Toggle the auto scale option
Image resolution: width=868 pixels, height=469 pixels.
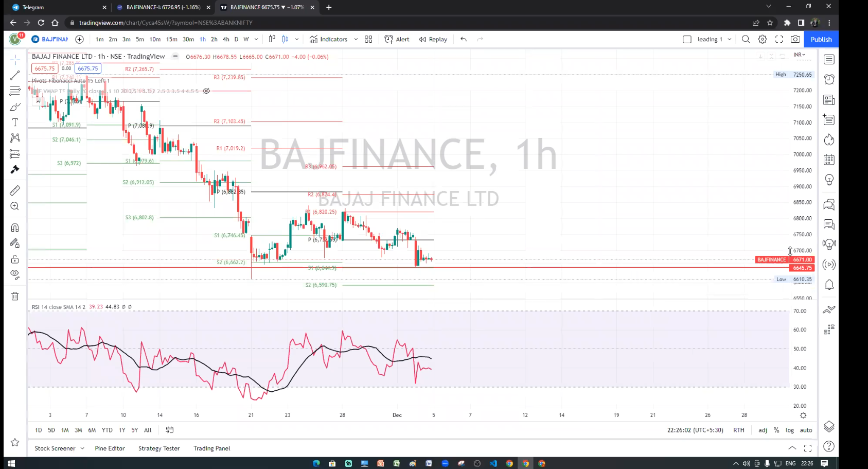806,430
